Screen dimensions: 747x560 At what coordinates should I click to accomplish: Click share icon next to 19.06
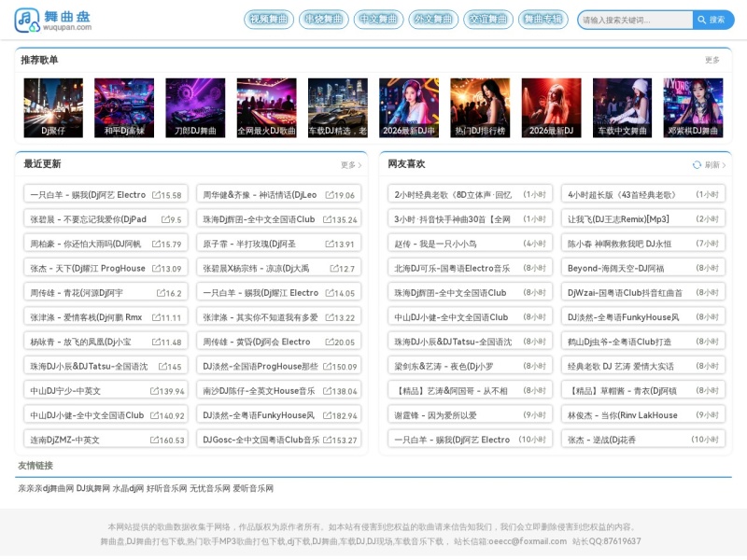coord(330,195)
